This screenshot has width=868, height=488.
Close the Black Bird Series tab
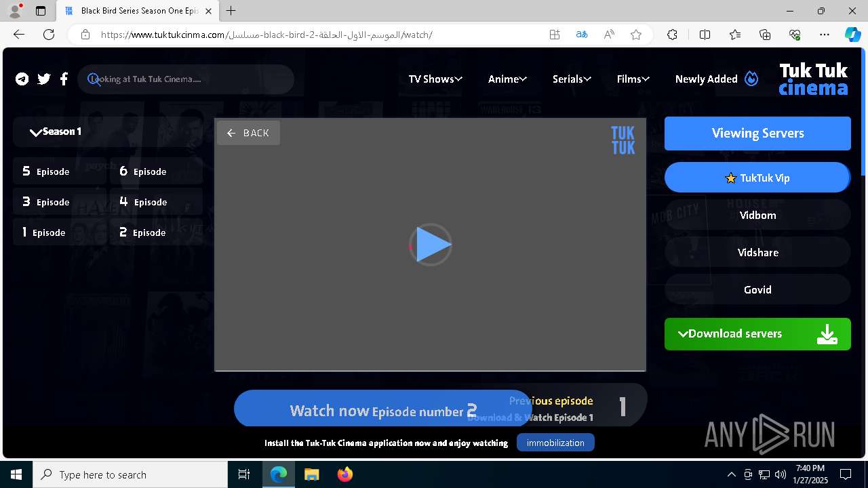coord(208,11)
